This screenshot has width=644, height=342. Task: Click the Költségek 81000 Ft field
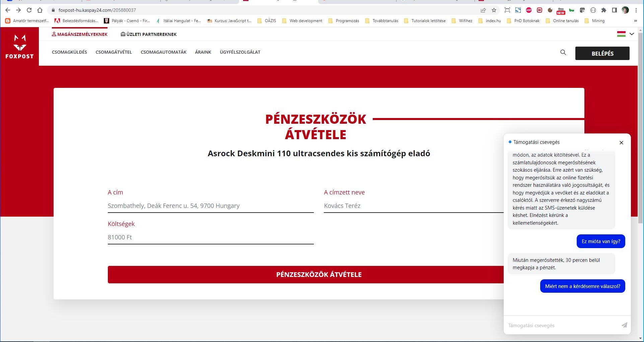click(211, 237)
